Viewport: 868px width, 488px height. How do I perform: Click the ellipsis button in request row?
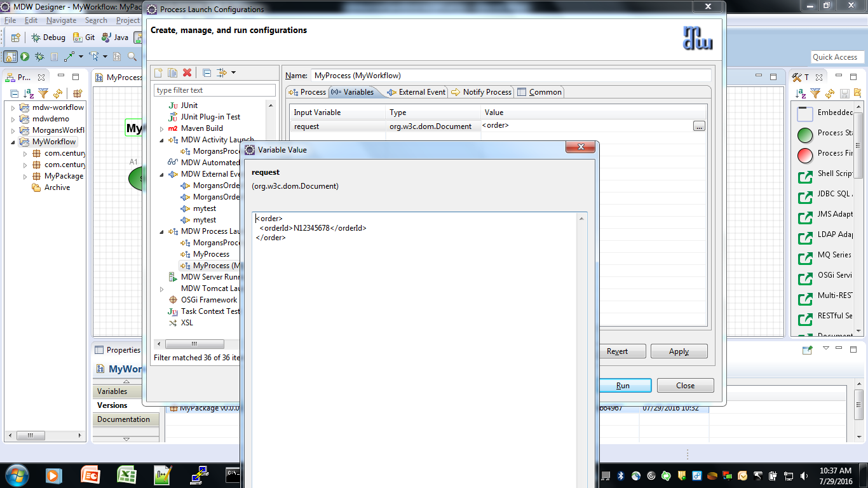[x=699, y=126]
